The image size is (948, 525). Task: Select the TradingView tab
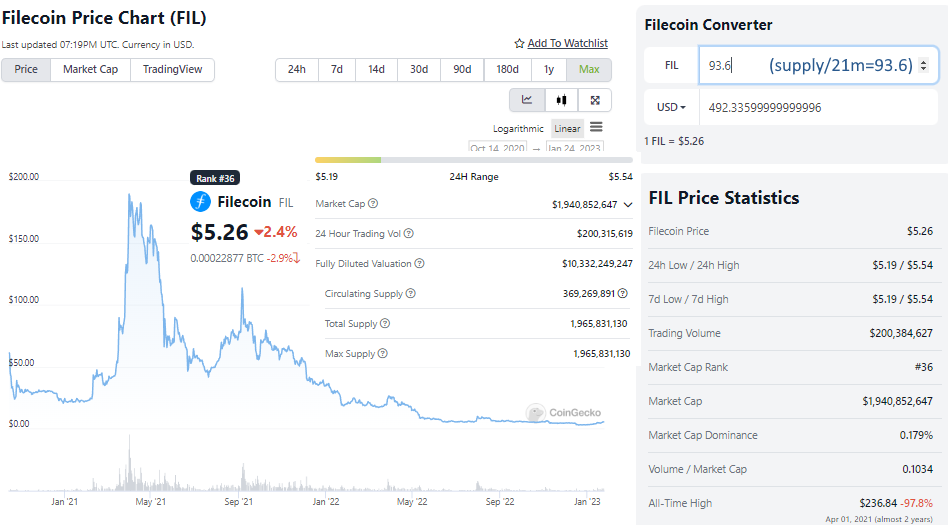click(x=172, y=70)
